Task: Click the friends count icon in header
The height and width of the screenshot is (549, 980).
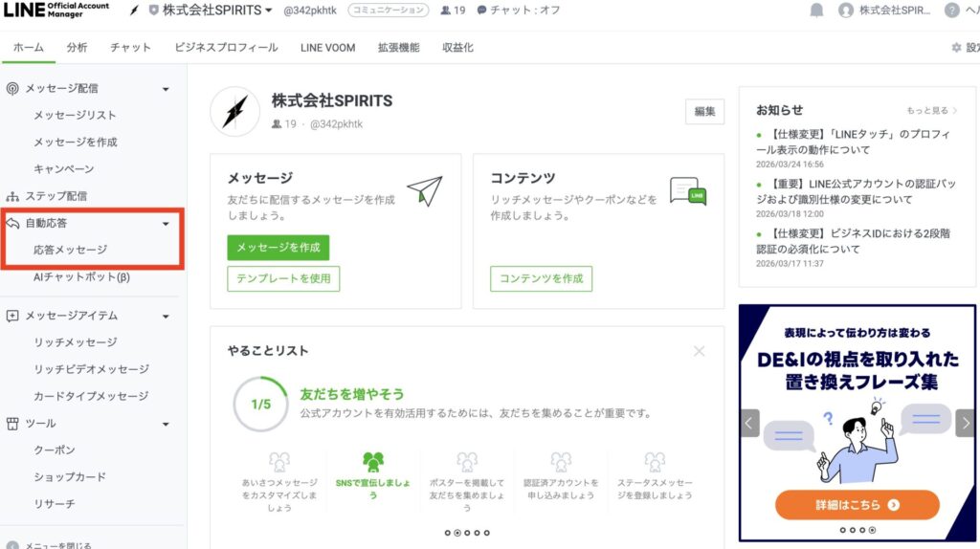Action: pos(446,11)
